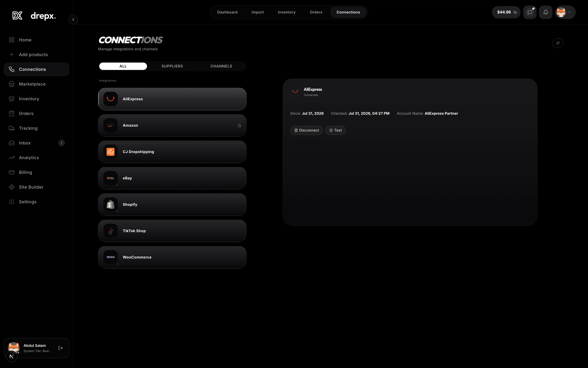Click the fox avatar in the header
The image size is (588, 368).
click(561, 12)
